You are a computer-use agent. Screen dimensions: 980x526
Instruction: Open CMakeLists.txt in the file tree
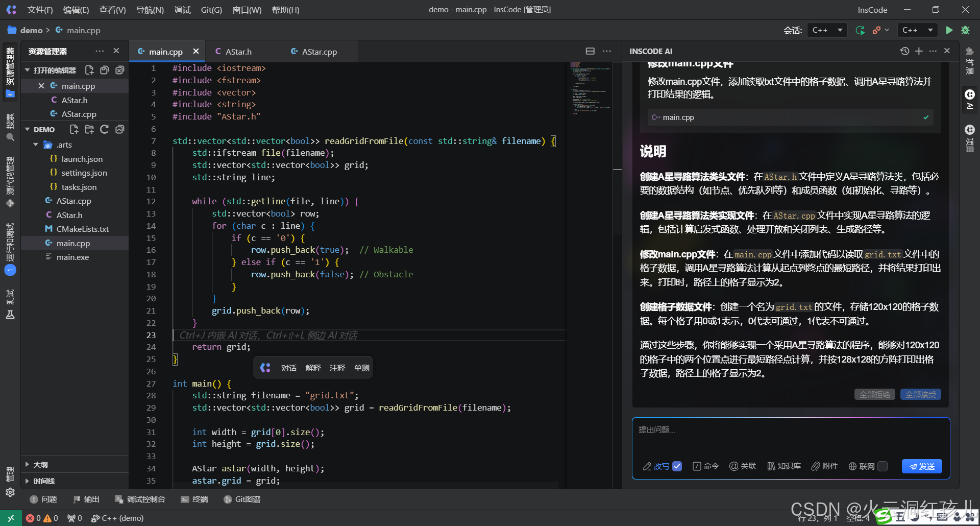click(83, 229)
